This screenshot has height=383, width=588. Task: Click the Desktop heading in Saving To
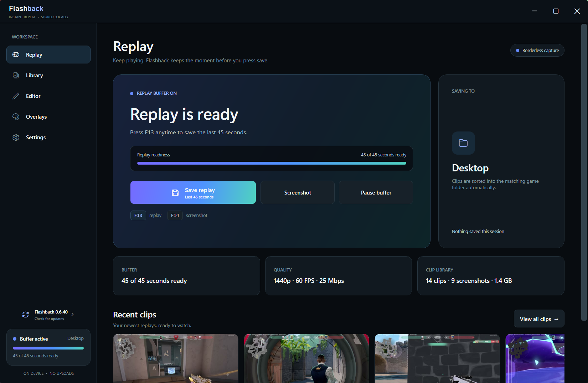pyautogui.click(x=470, y=168)
